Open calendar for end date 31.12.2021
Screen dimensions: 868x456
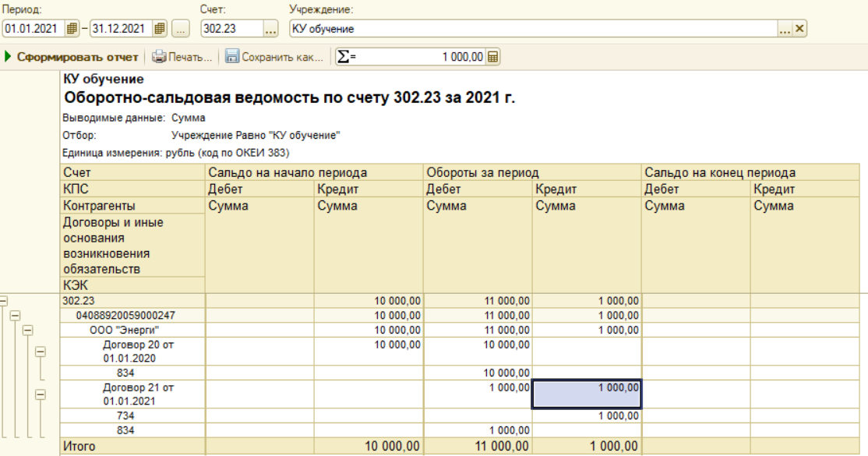pos(160,29)
